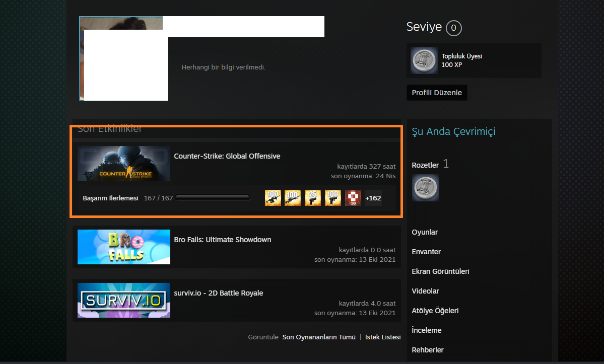Image resolution: width=604 pixels, height=364 pixels.
Task: Click the son oynanma: 24 Nis text
Action: (363, 176)
